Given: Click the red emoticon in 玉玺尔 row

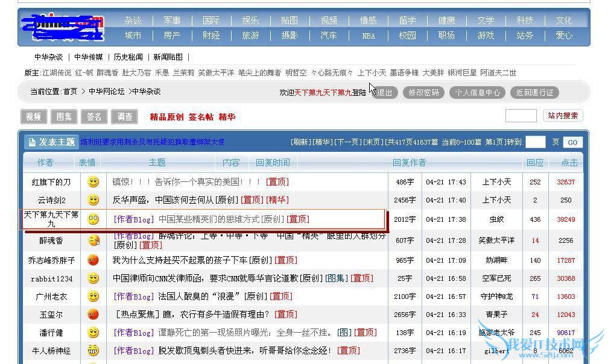Looking at the screenshot, I should point(93,315).
